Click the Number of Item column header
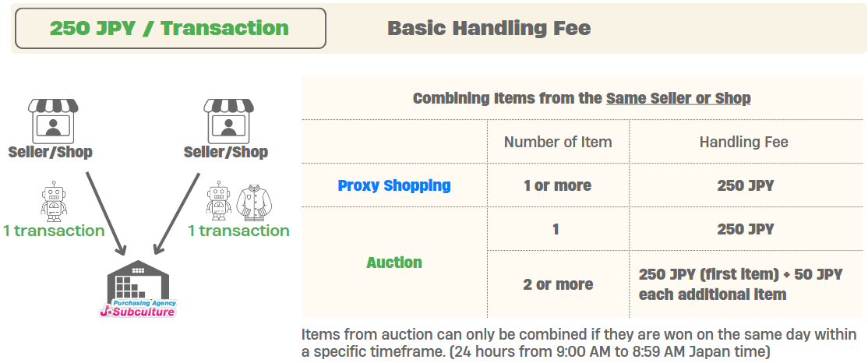This screenshot has height=363, width=868. click(x=558, y=143)
